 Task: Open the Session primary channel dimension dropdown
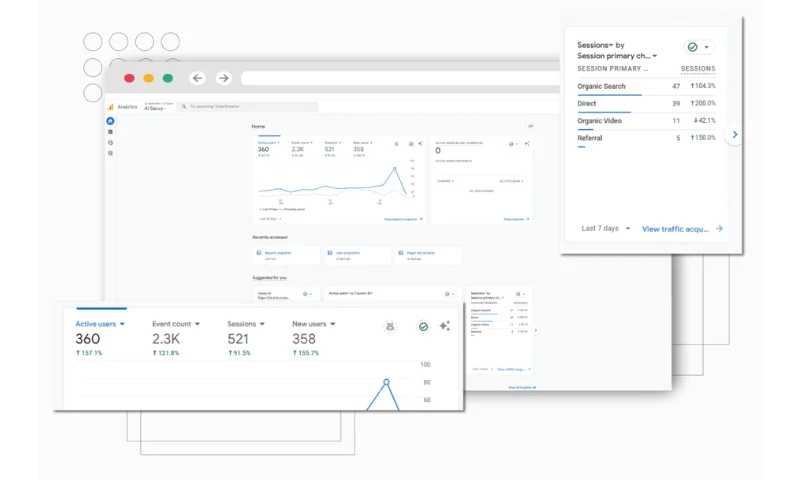[616, 56]
